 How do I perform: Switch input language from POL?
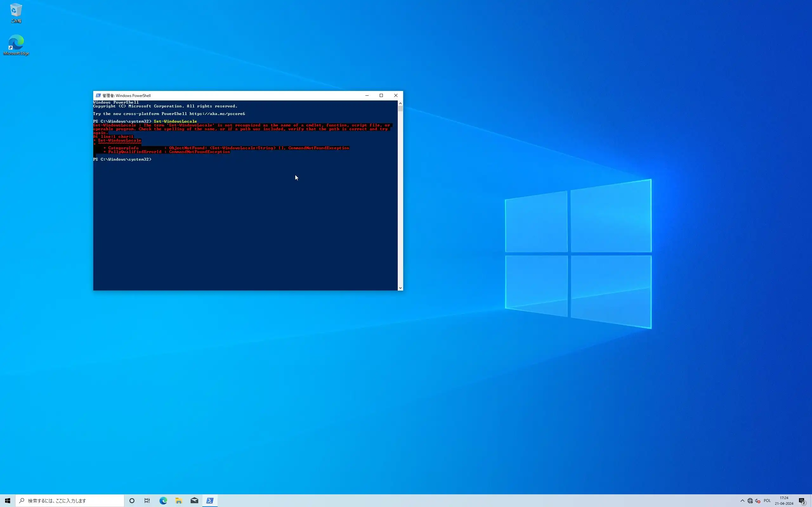tap(767, 501)
